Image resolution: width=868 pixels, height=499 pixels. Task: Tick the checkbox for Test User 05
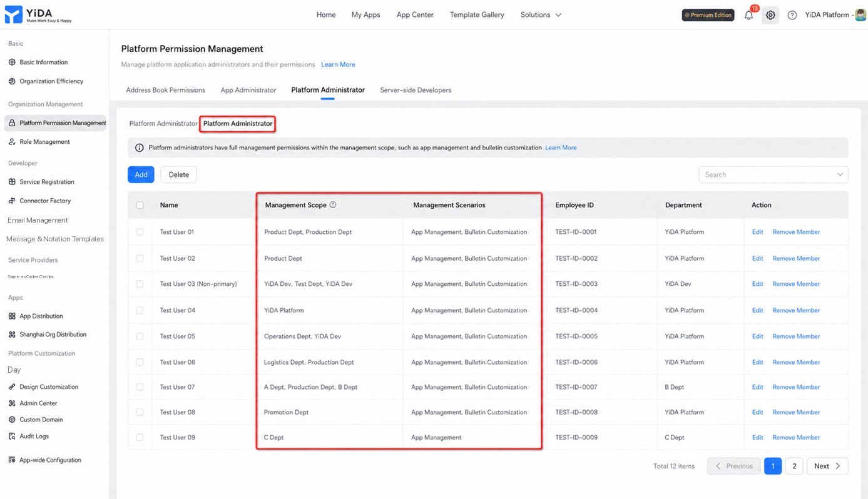pos(140,336)
